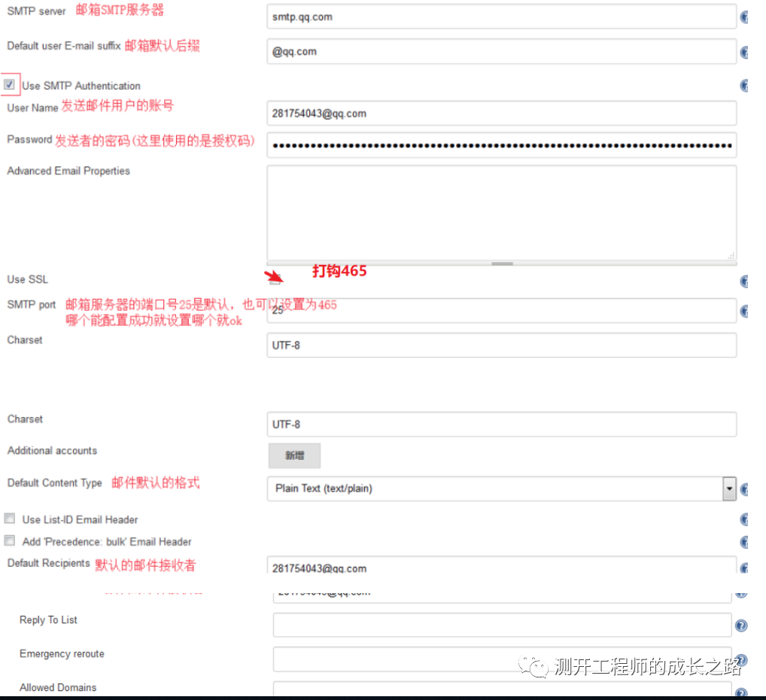Click the Default Recipients input field
766x700 pixels.
[x=501, y=565]
